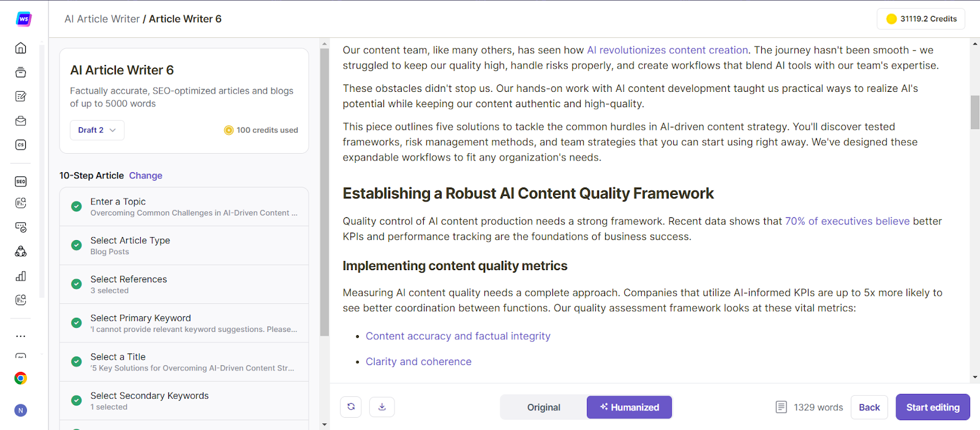
Task: Open 'AI revolutionizes content creation' link
Action: [668, 50]
